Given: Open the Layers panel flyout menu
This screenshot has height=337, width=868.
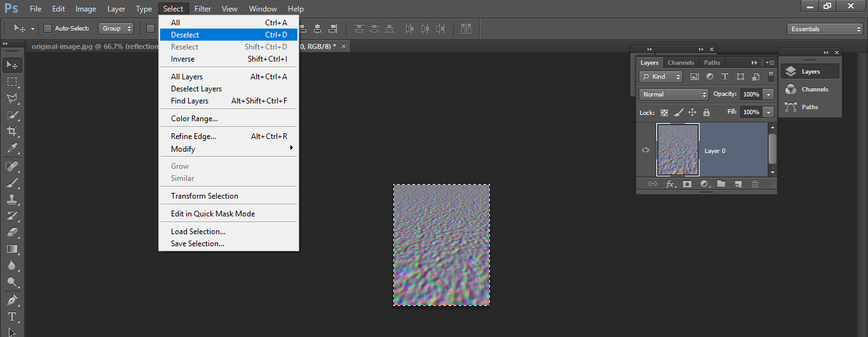Looking at the screenshot, I should click(770, 63).
